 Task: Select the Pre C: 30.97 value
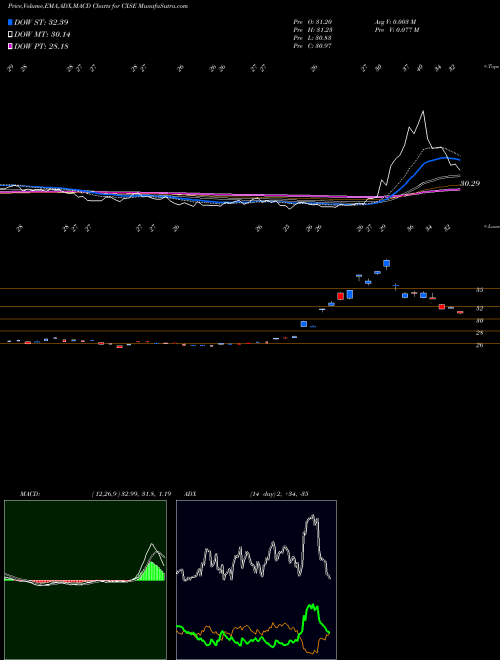313,46
